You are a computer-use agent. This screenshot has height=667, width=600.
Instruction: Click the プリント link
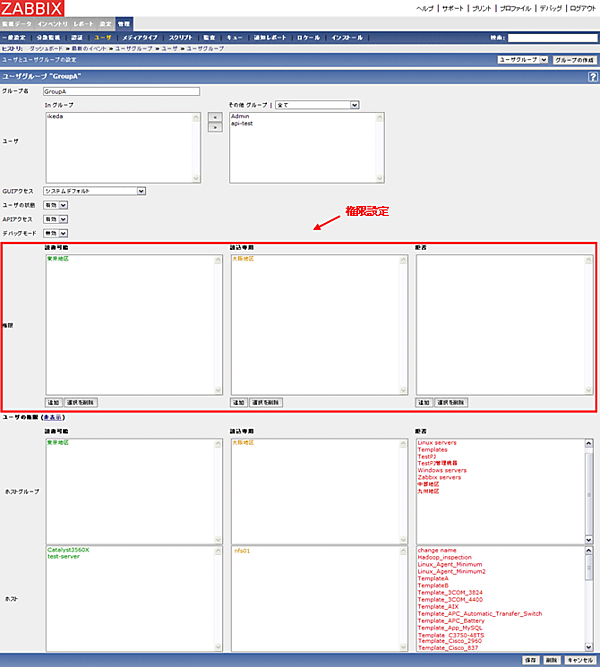click(482, 9)
